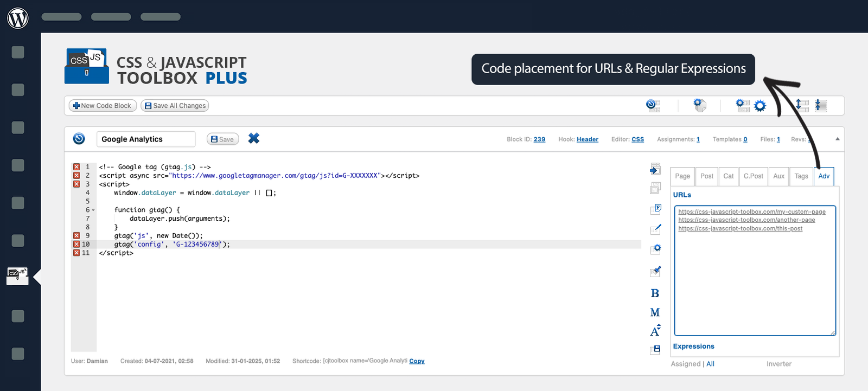This screenshot has width=868, height=391.
Task: Collapse all code blocks toolbar icon
Action: (821, 105)
